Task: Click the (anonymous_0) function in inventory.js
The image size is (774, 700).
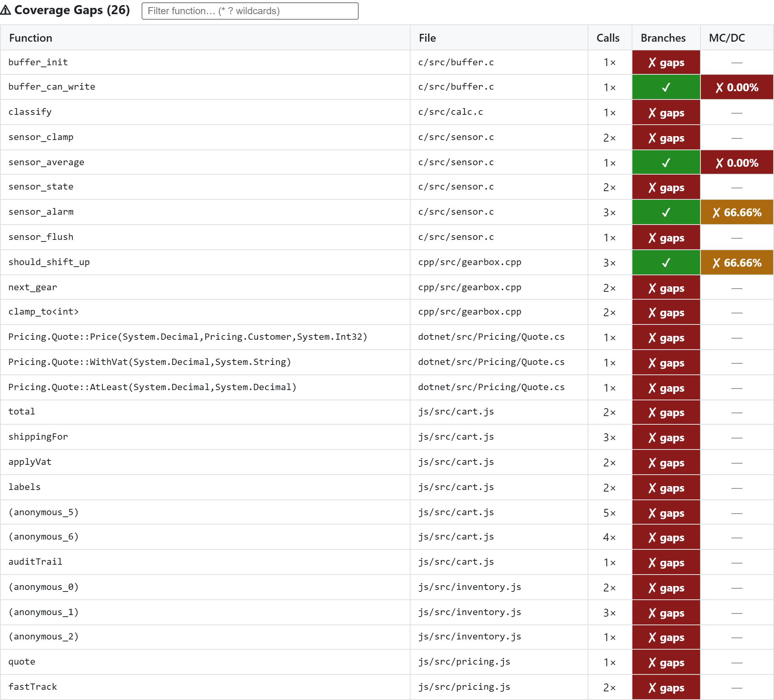Action: click(44, 587)
